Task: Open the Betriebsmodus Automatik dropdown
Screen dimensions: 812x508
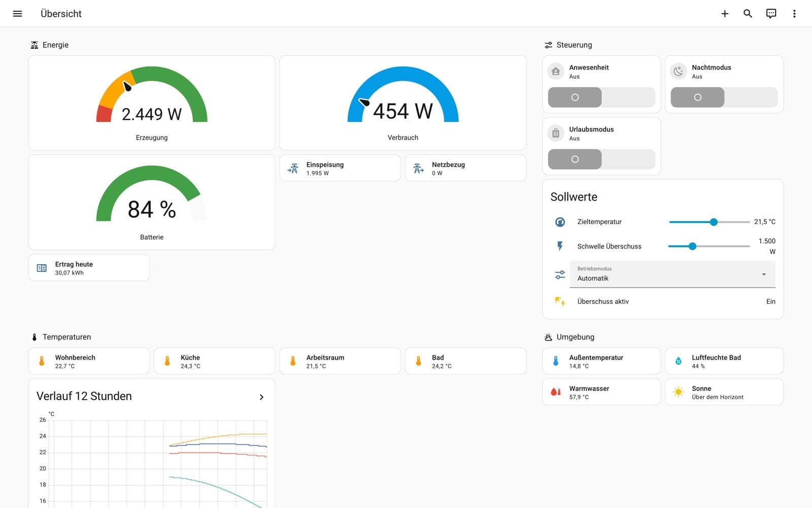Action: (x=672, y=274)
